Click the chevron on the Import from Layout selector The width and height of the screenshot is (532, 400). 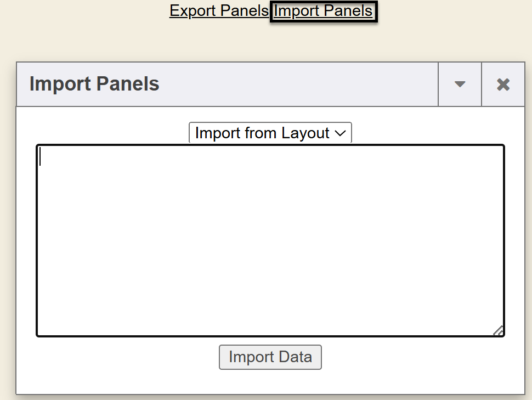click(x=340, y=133)
